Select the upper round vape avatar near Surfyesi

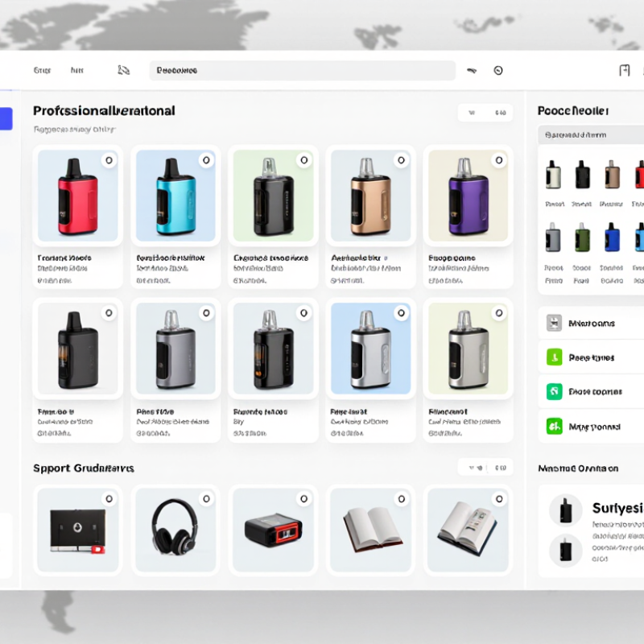pyautogui.click(x=566, y=510)
